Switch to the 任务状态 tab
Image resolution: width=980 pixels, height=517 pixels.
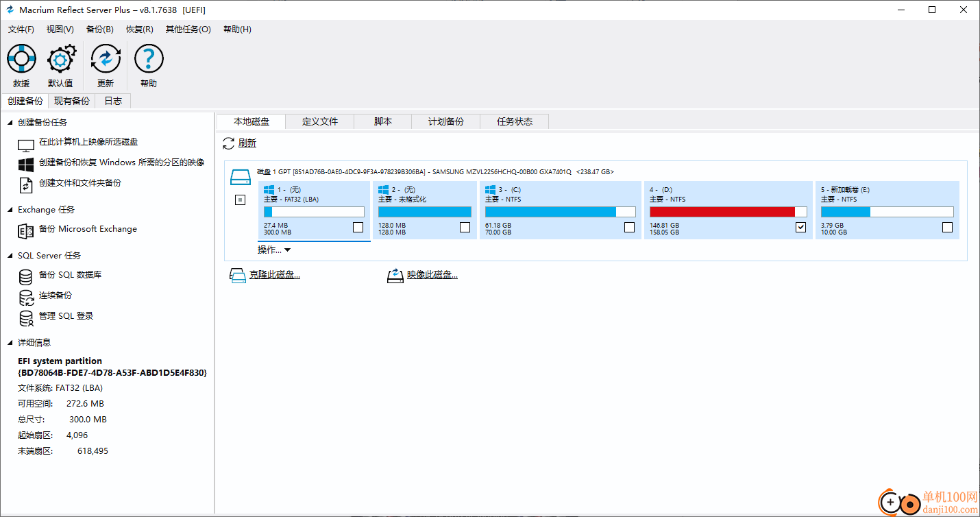click(515, 121)
